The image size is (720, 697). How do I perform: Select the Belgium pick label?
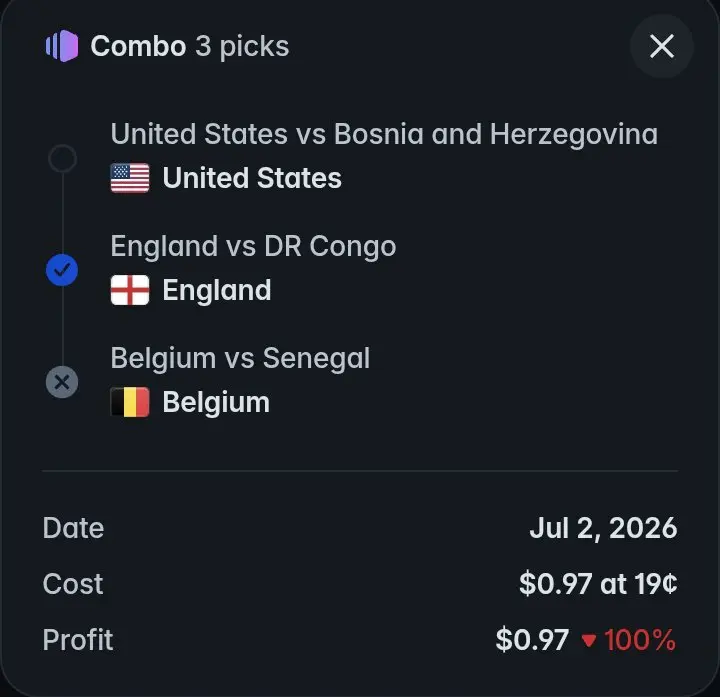[x=216, y=402]
